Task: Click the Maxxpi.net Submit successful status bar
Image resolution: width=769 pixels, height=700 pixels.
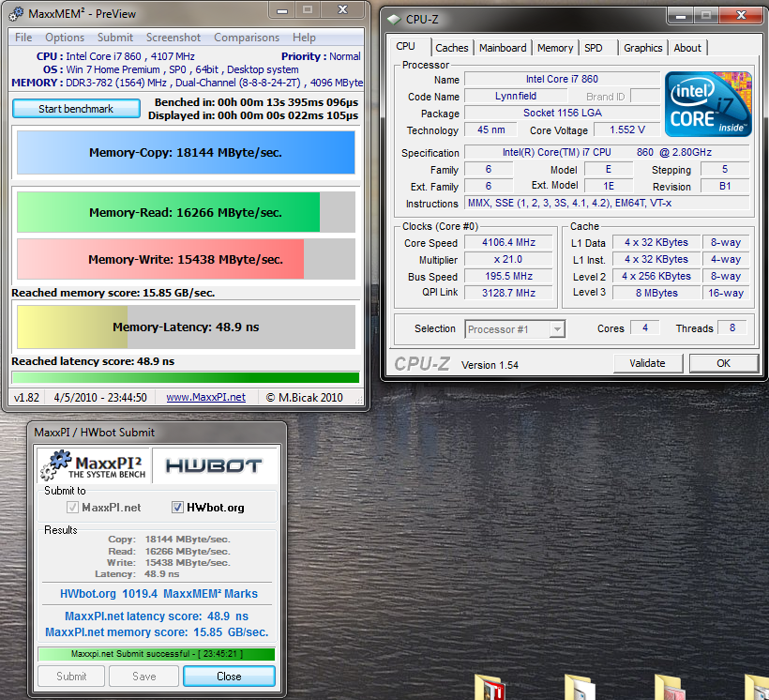Action: [157, 654]
